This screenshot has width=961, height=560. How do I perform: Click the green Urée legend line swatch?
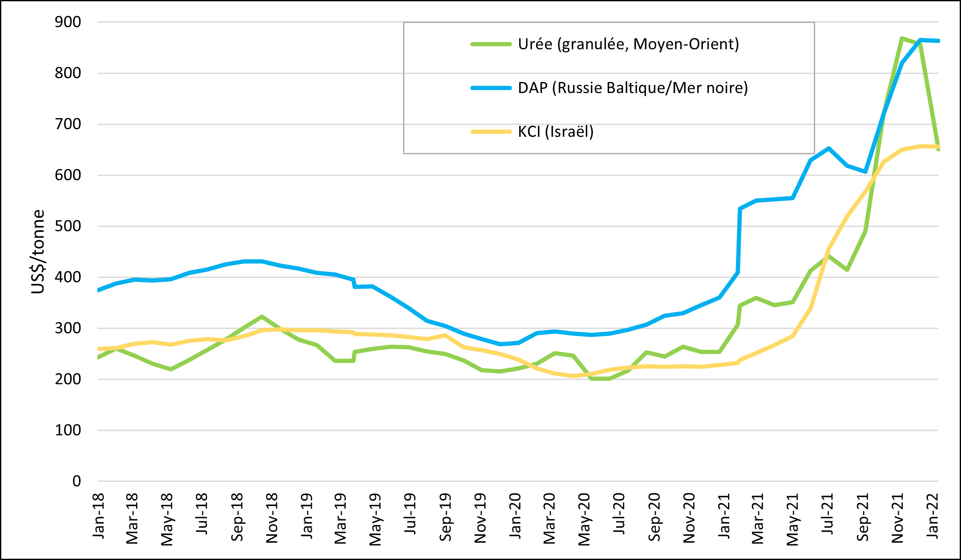point(491,44)
